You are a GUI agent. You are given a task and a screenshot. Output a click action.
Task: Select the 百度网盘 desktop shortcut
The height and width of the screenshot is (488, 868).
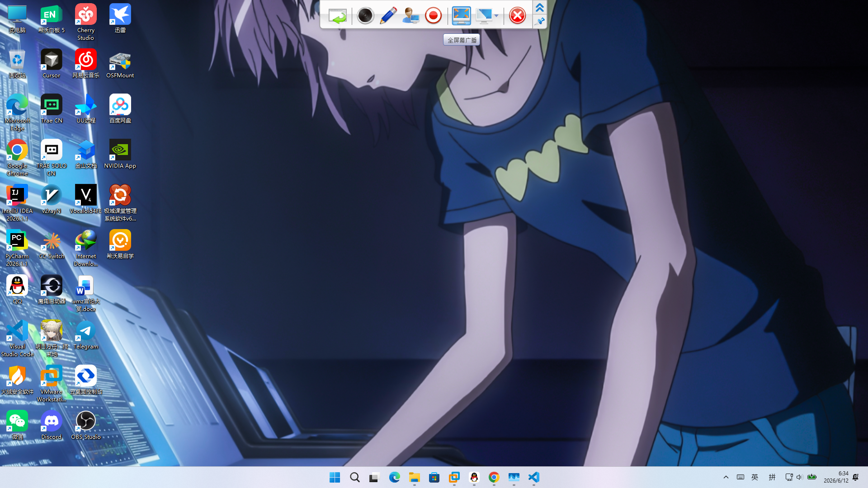click(x=120, y=109)
